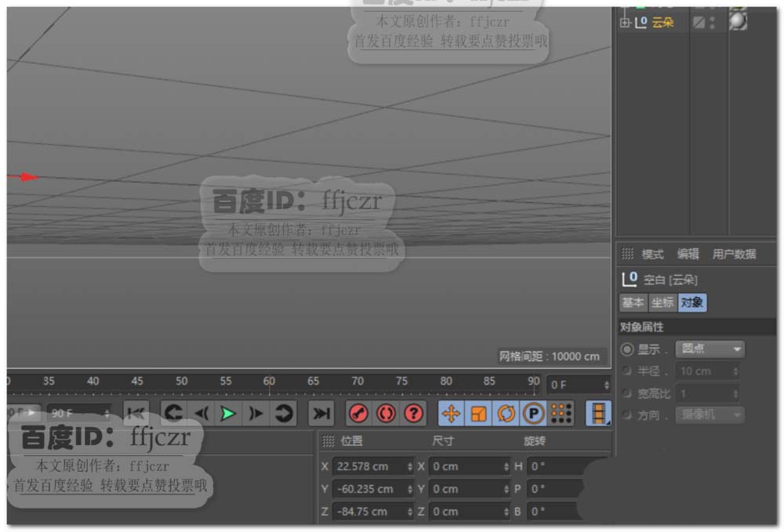Open the keyframe selection question-mark icon
The image size is (784, 532).
(x=413, y=414)
